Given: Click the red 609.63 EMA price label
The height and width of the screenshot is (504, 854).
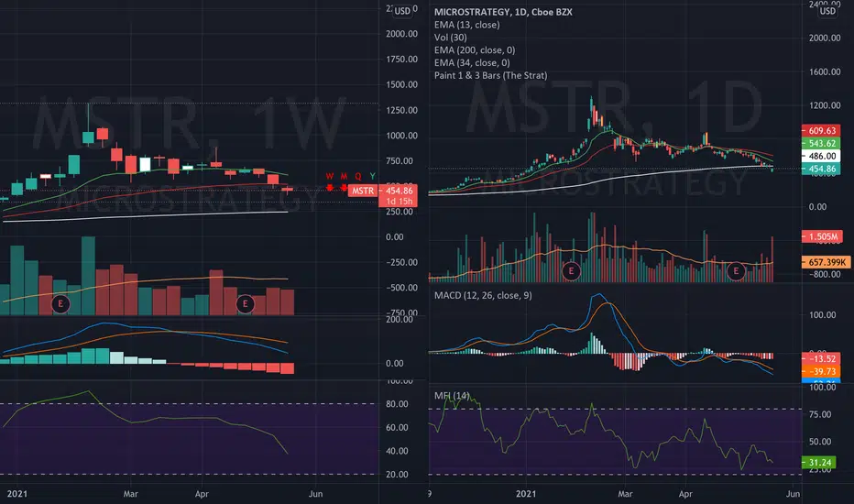Looking at the screenshot, I should tap(821, 131).
